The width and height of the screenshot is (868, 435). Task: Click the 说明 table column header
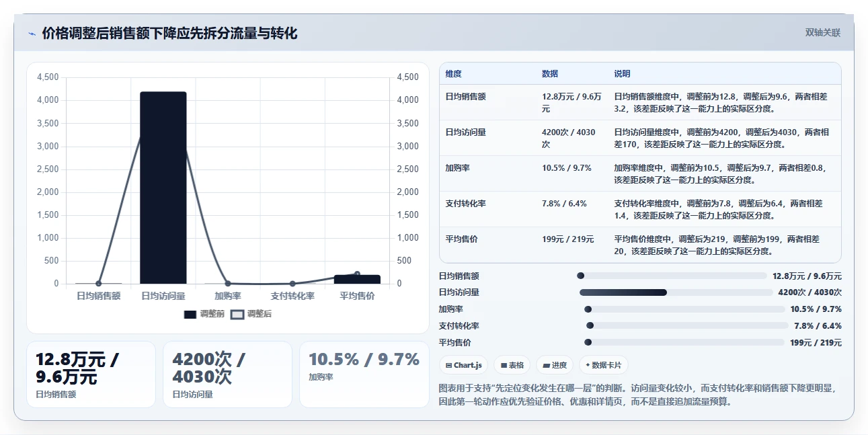tap(622, 74)
